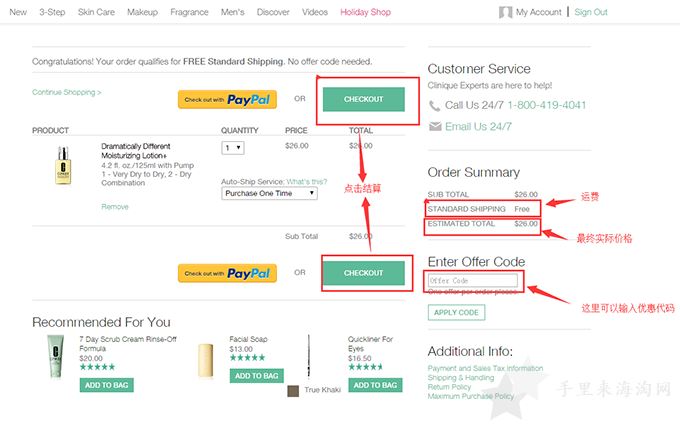Click the Moisturizing Lotion bottle image
680x429 pixels.
[x=63, y=165]
